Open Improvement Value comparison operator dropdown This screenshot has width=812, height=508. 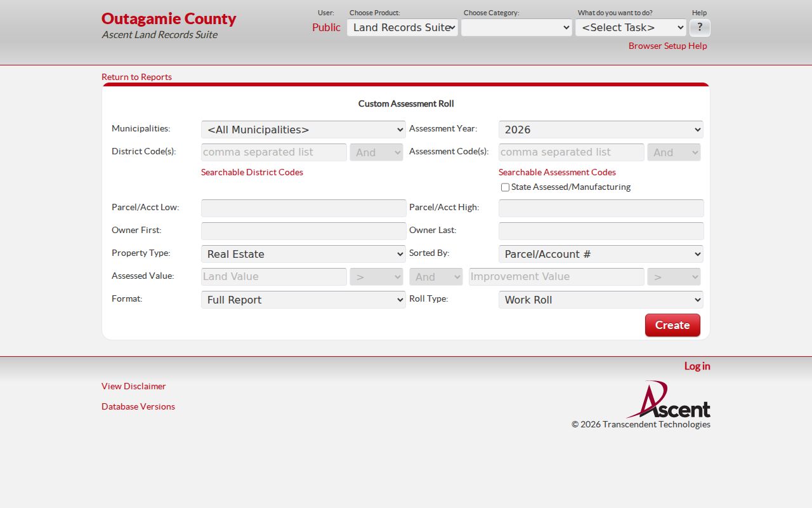674,277
